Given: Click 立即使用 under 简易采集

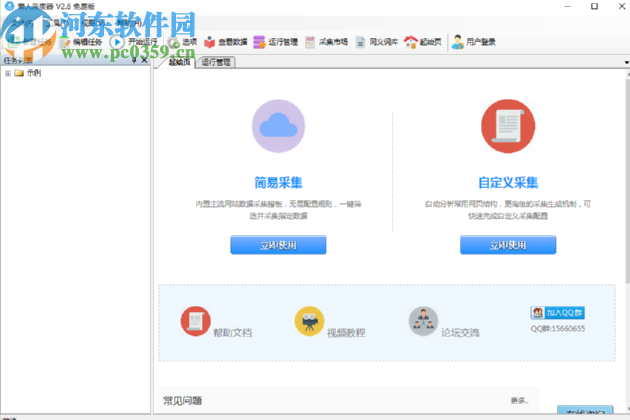Looking at the screenshot, I should click(278, 245).
